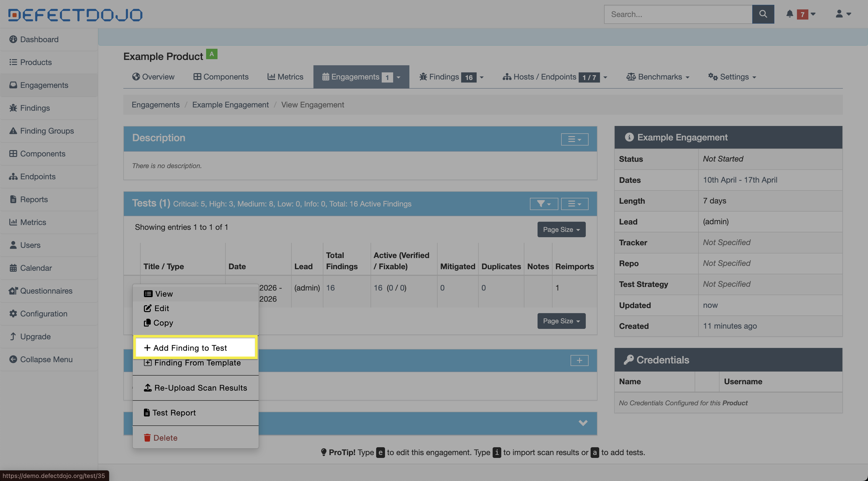Screen dimensions: 868x481
Task: Choose Re-Upload Scan Results menu item
Action: [x=200, y=388]
